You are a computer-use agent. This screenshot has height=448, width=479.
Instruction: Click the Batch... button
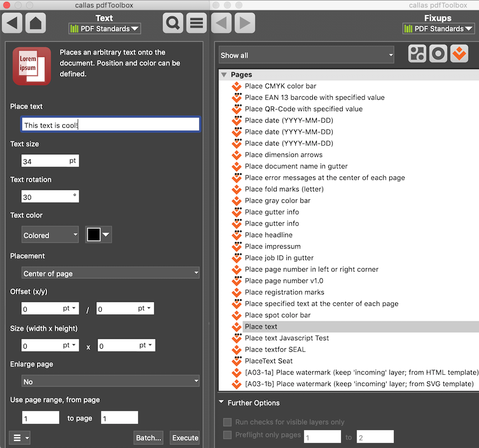point(148,438)
